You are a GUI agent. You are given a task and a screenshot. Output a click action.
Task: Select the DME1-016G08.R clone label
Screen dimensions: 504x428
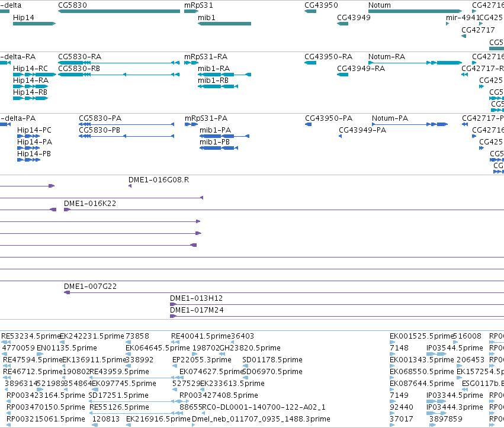tap(159, 180)
